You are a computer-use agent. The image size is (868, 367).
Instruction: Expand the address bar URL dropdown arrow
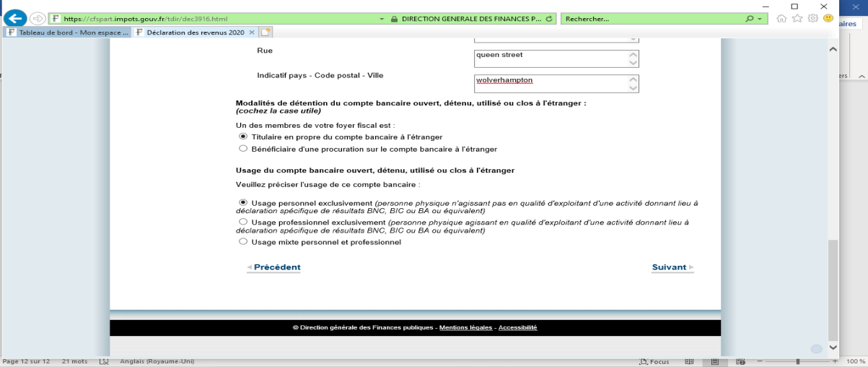coord(381,19)
